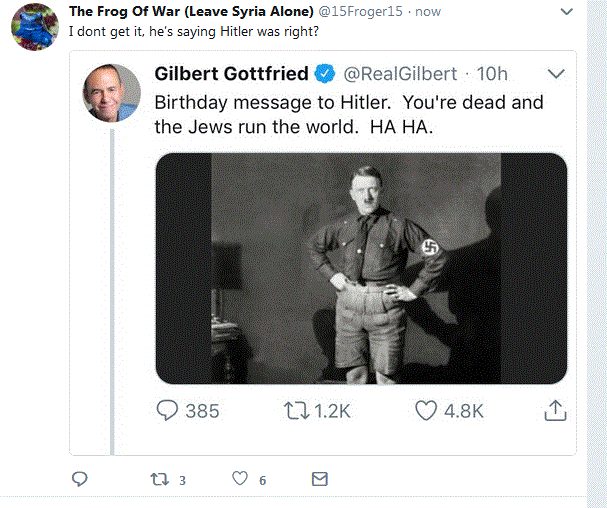Viewport: 607px width, 508px height.
Task: Open the quoted tweet author's round avatar
Action: (x=111, y=93)
